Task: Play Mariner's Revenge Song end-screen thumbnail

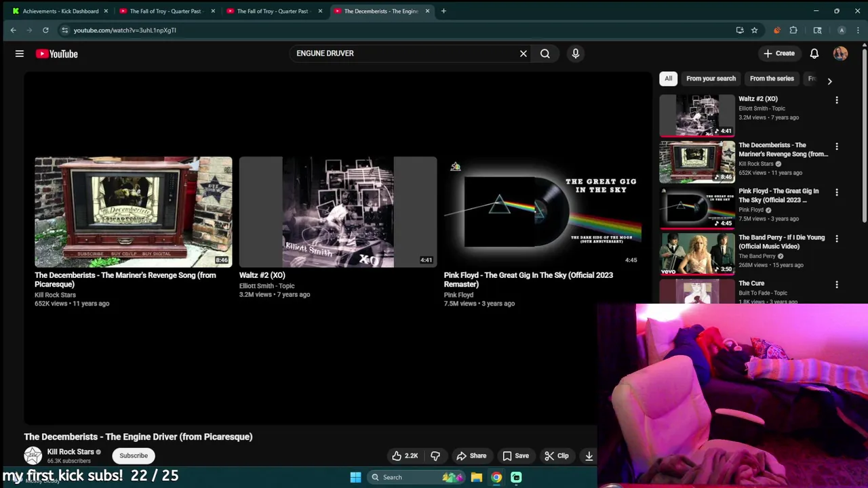Action: pos(133,212)
